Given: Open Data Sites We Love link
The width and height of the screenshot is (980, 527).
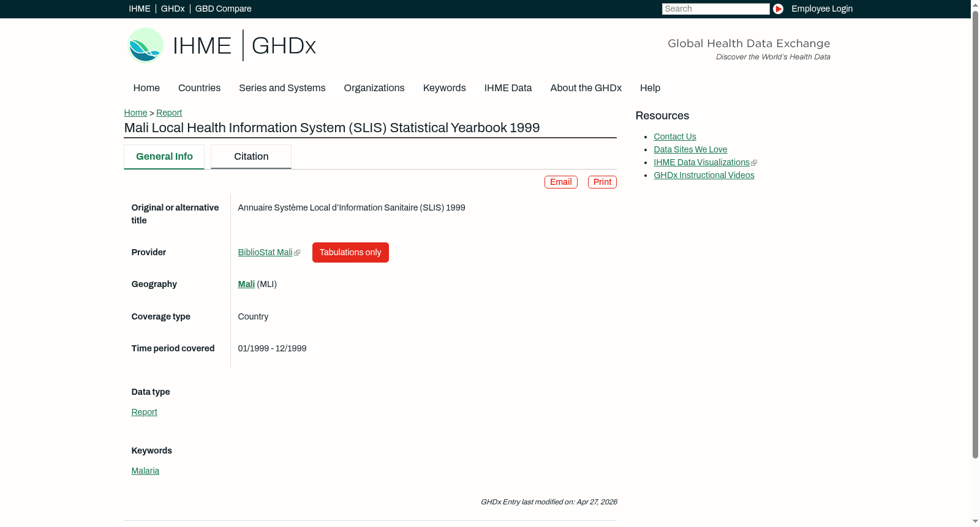Looking at the screenshot, I should point(690,149).
